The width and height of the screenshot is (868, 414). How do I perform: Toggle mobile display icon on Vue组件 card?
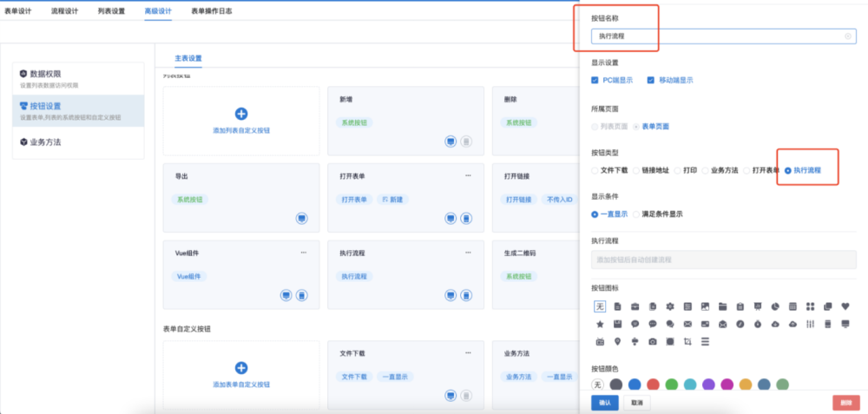pos(301,296)
